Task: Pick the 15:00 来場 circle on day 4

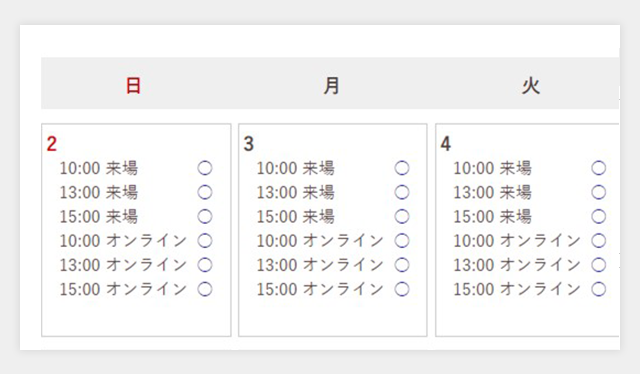Action: (x=599, y=216)
